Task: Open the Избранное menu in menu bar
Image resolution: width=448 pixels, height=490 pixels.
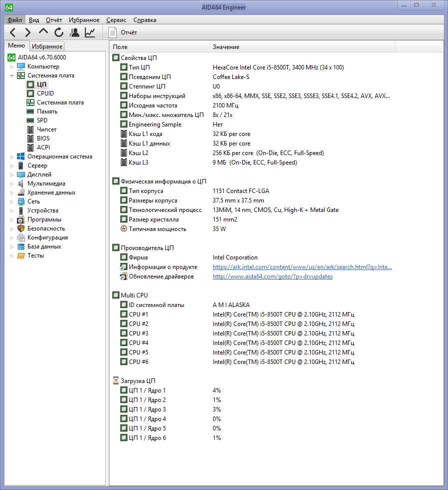Action: pos(84,20)
